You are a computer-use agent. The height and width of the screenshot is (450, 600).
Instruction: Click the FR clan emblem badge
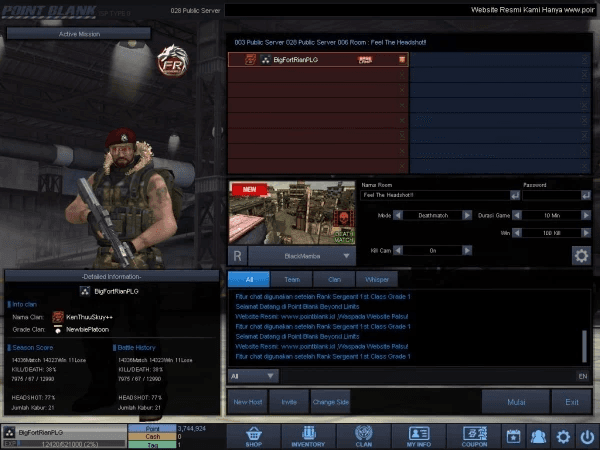coord(173,61)
